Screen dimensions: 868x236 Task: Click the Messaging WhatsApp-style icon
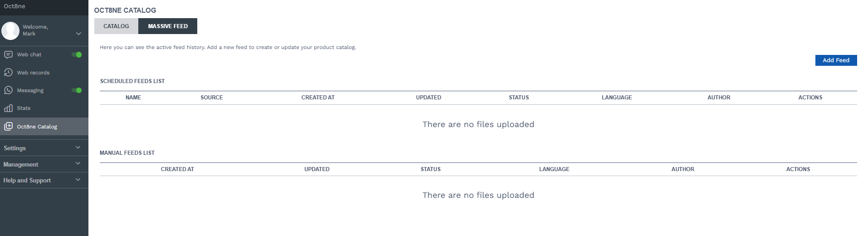pyautogui.click(x=8, y=90)
